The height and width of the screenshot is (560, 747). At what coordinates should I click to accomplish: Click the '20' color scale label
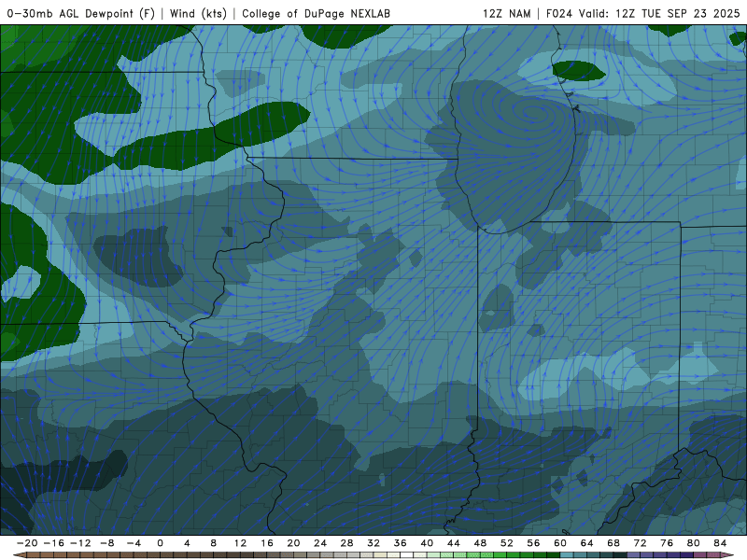293,543
